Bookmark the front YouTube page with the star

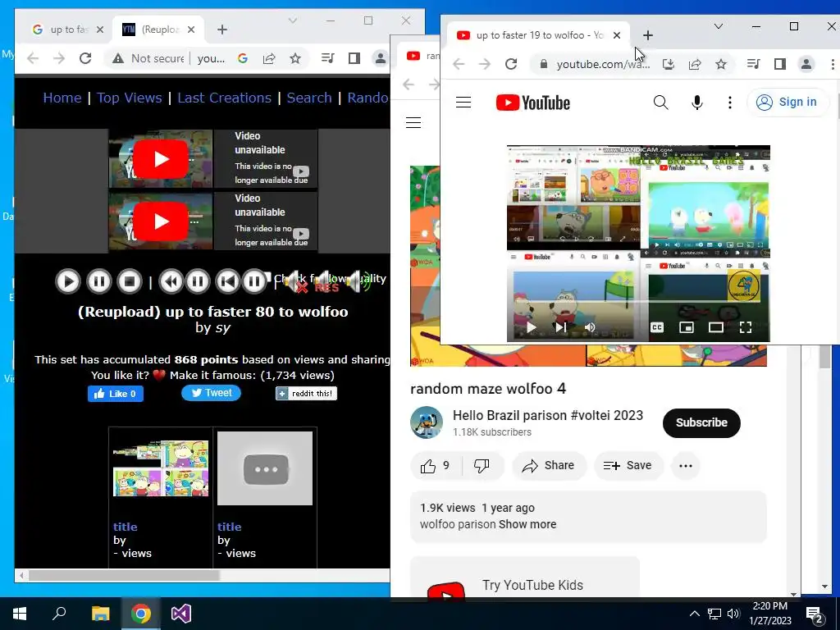(x=721, y=64)
